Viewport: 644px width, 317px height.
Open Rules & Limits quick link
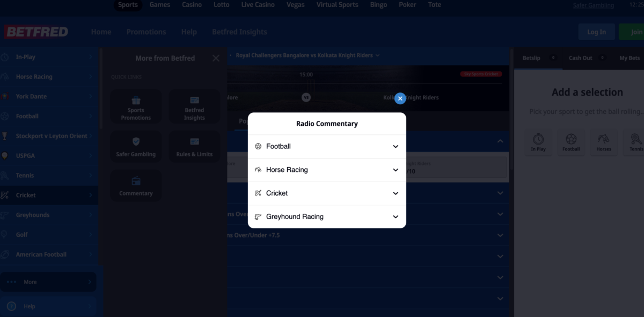coord(194,146)
